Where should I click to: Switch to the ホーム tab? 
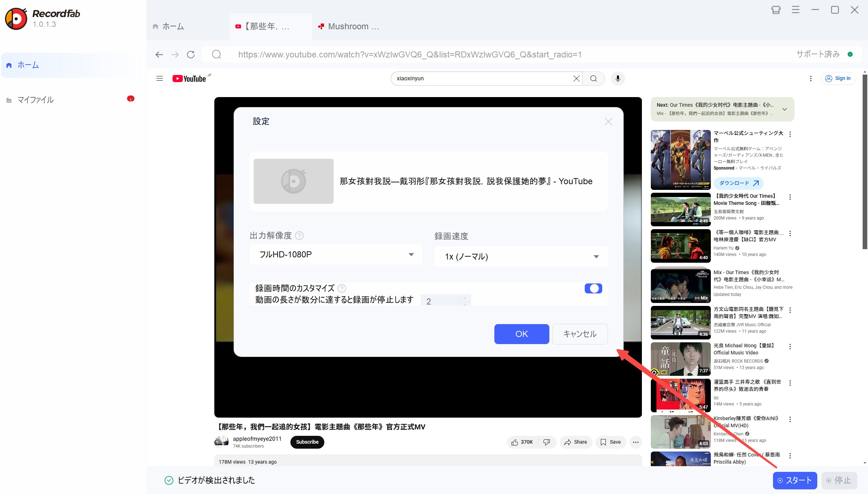[188, 26]
